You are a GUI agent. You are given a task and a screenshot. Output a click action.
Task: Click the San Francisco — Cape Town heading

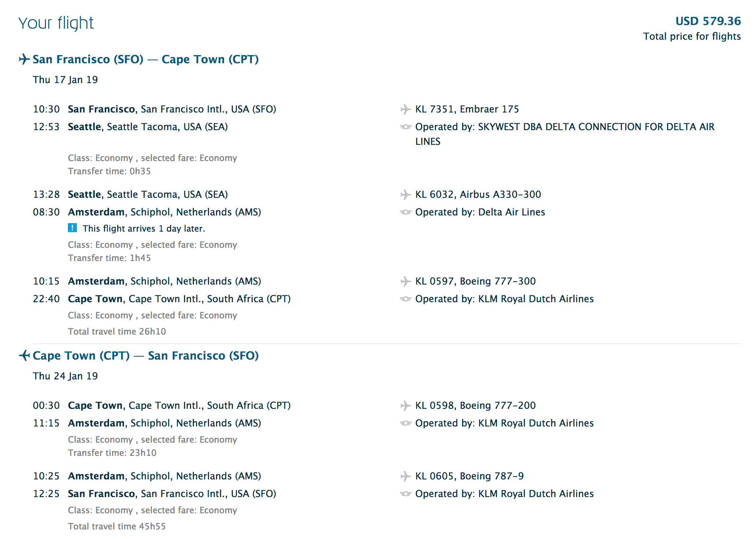[145, 59]
